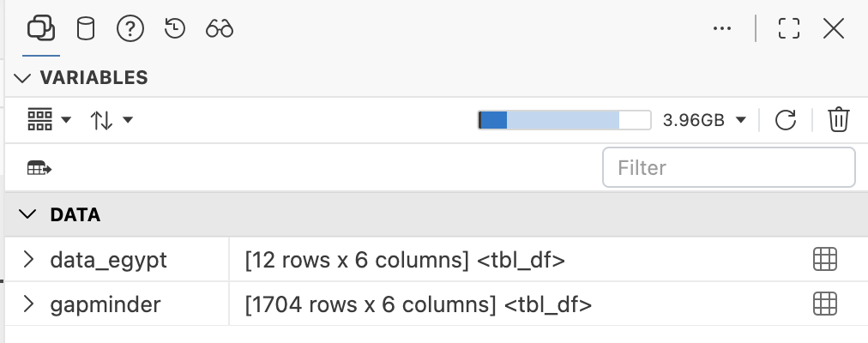This screenshot has height=343, width=868.
Task: View gapminder in the data grid viewer
Action: 825,304
